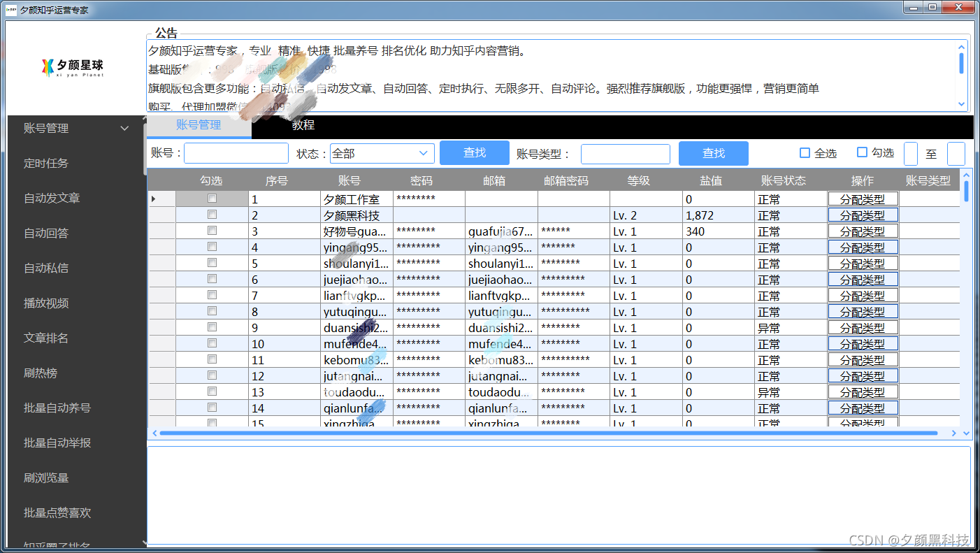
Task: Select 刷热榜 in the sidebar
Action: (x=41, y=373)
